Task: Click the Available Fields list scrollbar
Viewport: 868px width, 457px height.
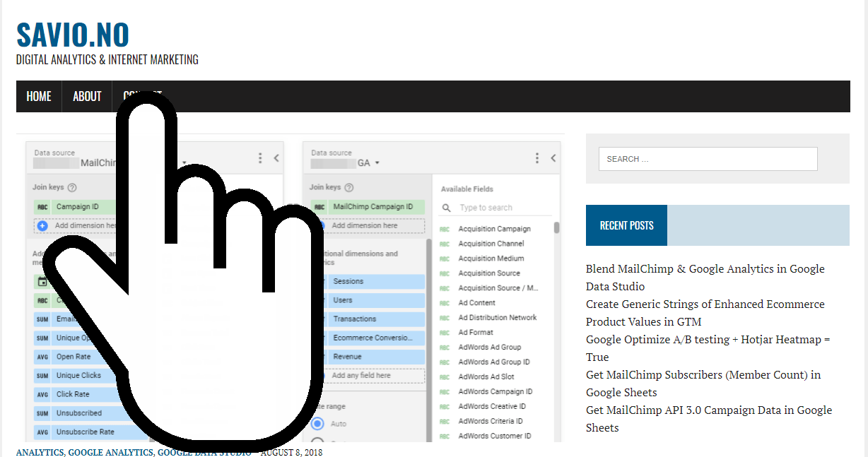Action: tap(557, 227)
